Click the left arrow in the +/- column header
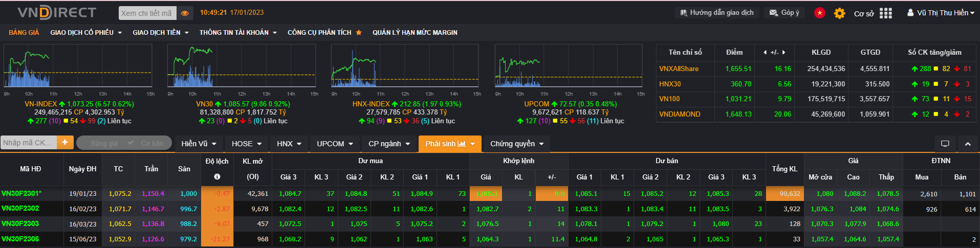This screenshot has height=248, width=980. (765, 52)
